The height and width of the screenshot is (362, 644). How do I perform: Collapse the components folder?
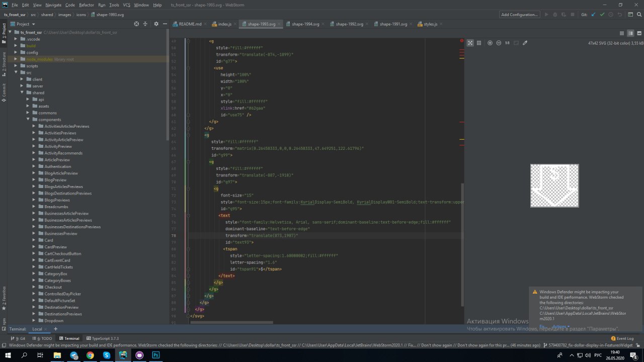pyautogui.click(x=28, y=119)
